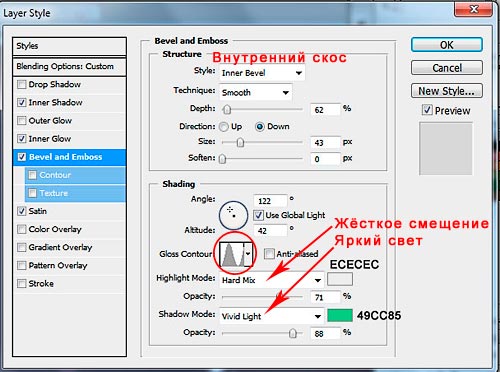Select Blending Options: Custom
Screen dimensions: 500x372
[69, 66]
